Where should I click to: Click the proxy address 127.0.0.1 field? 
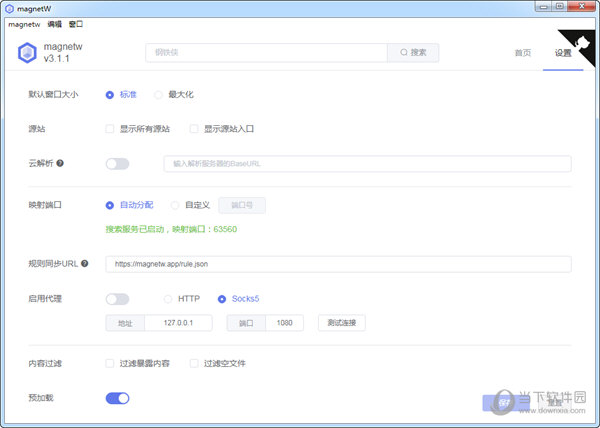tap(178, 323)
